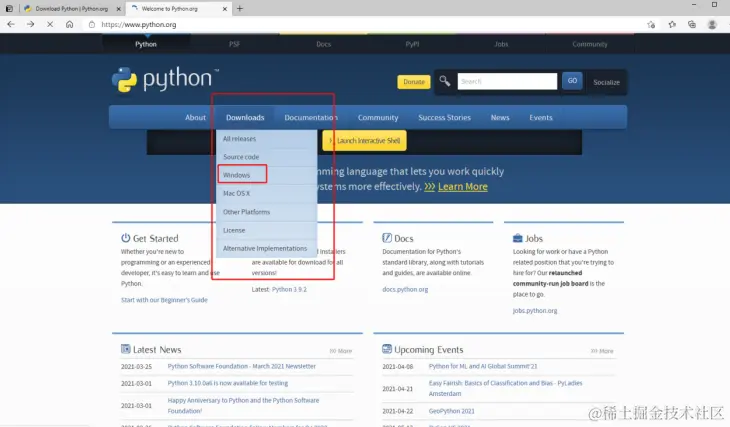Viewport: 730px width, 427px height.
Task: Choose Source code in Downloads dropdown
Action: point(266,157)
